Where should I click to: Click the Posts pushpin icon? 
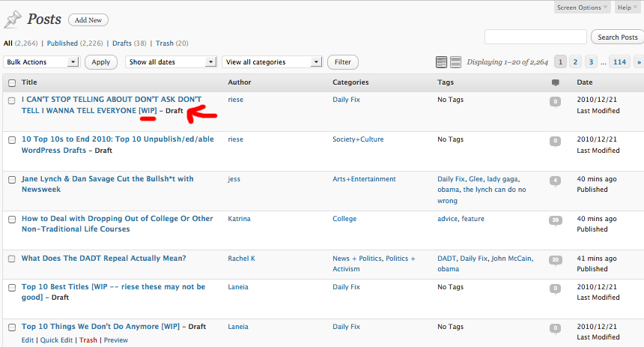[x=13, y=19]
